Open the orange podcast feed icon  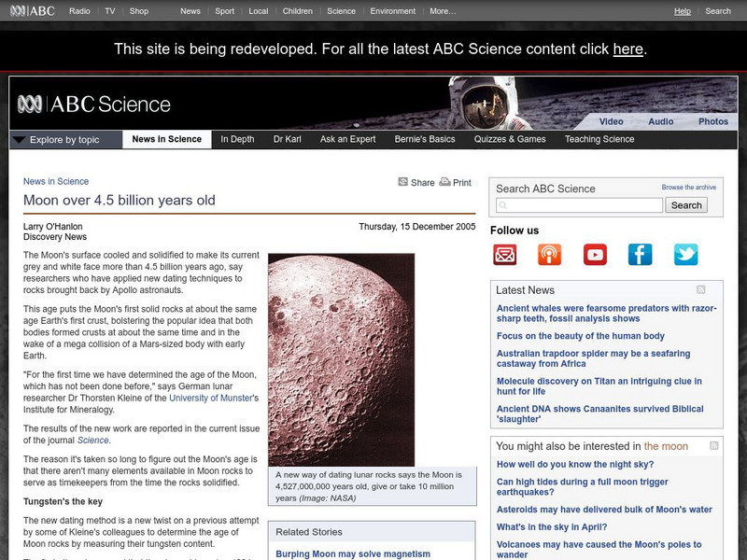pyautogui.click(x=549, y=254)
